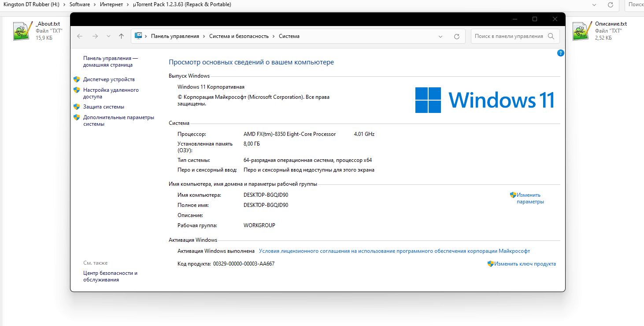Click 'Windows 11 Корпоративная' edition text
Viewport: 644px width, 326px height.
pyautogui.click(x=211, y=87)
